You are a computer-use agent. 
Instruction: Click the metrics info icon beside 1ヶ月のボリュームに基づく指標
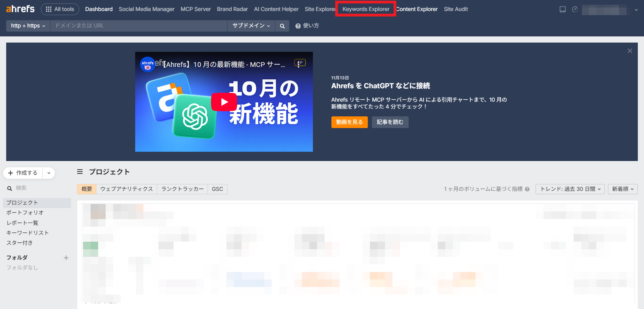coord(527,189)
